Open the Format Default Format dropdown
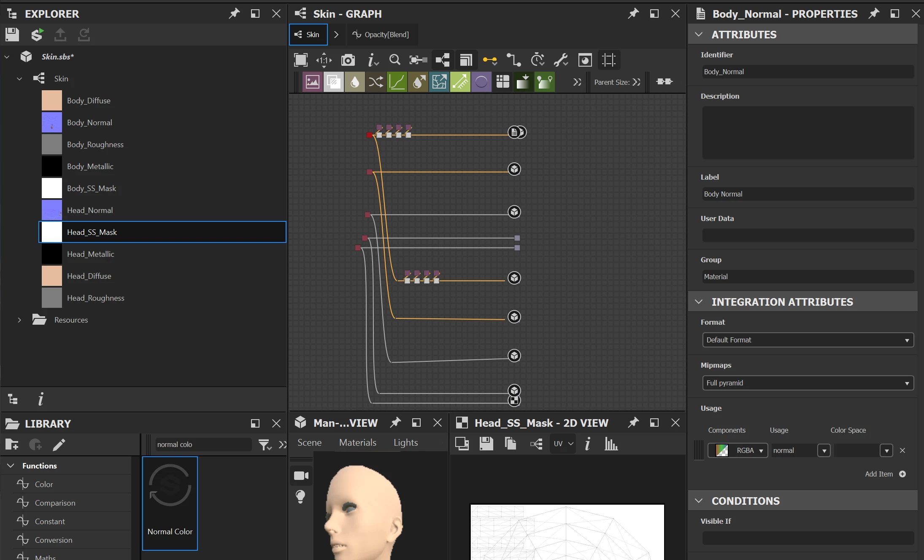 coord(808,340)
